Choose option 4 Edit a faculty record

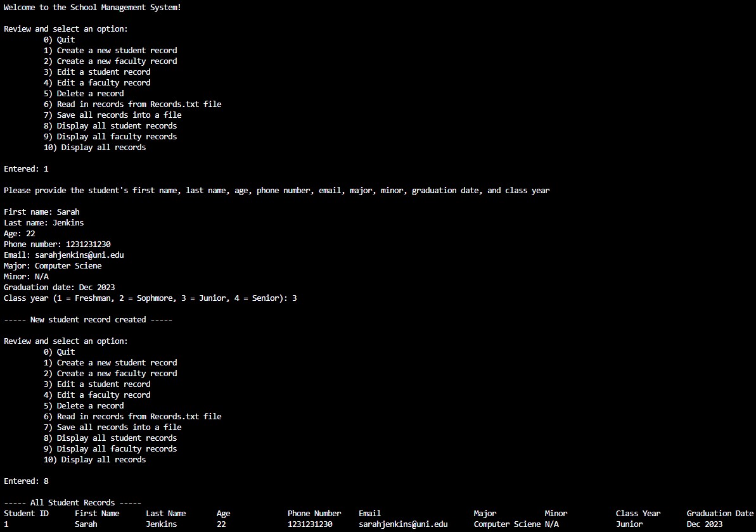97,82
